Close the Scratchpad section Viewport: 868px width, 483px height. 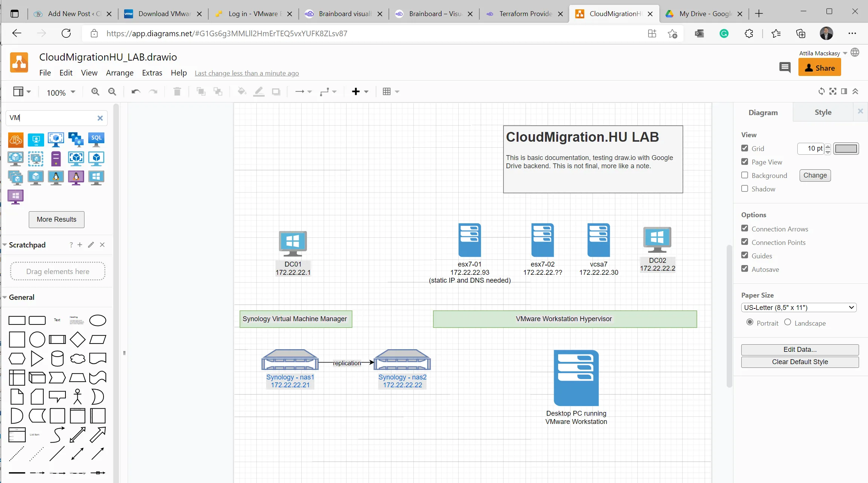pos(102,245)
